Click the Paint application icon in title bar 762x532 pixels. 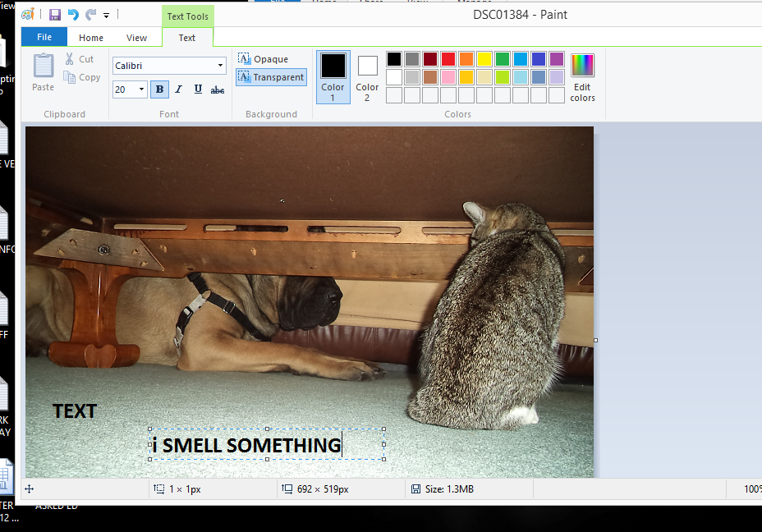pyautogui.click(x=28, y=15)
